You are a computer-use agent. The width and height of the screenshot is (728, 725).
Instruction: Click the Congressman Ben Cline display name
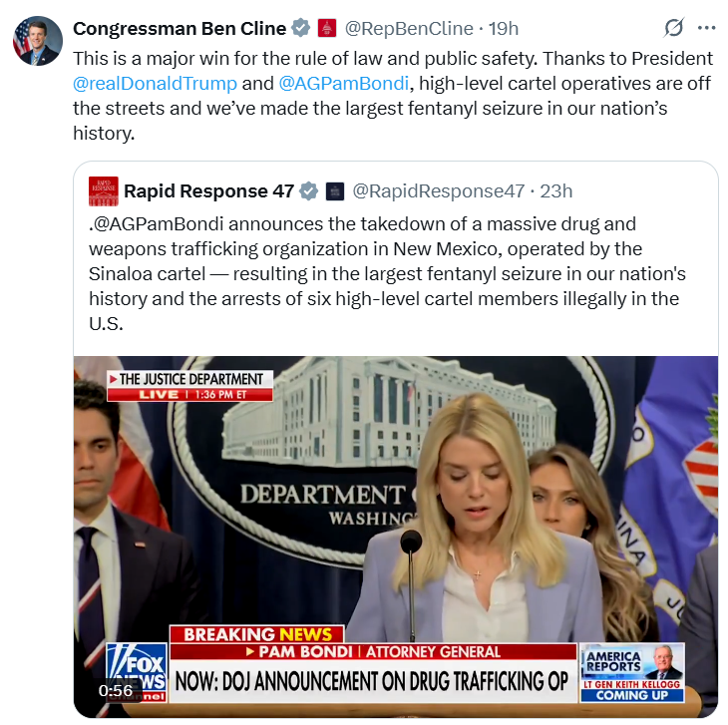180,29
